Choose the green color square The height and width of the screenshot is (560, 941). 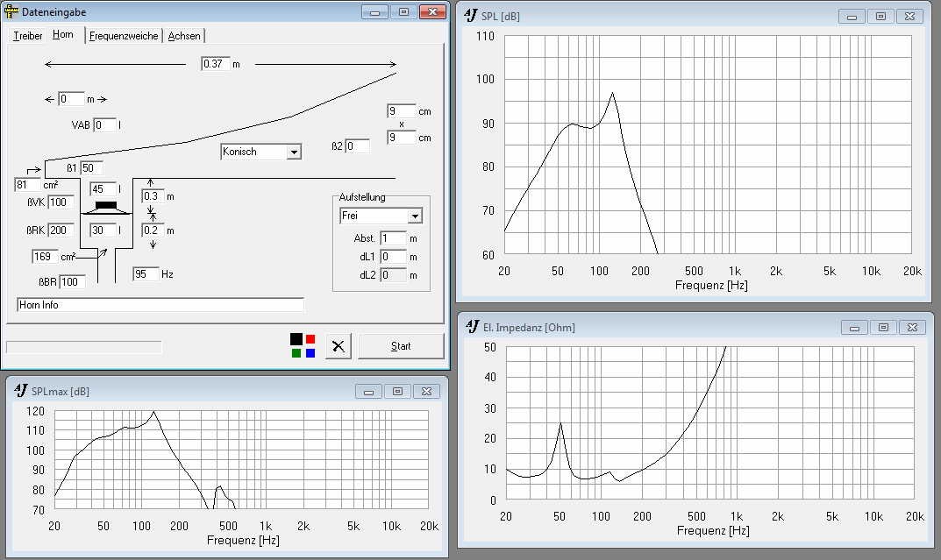click(296, 353)
